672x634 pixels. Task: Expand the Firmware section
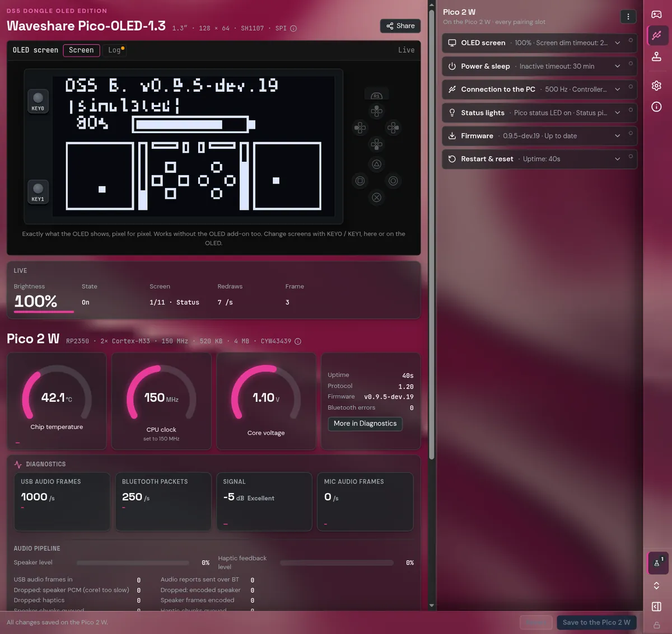pos(539,136)
